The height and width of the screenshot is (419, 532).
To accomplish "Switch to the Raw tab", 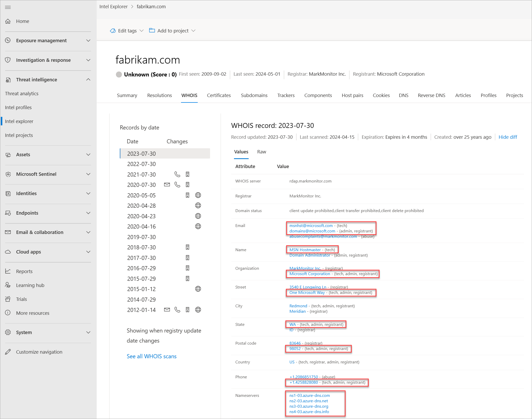I will click(x=262, y=152).
